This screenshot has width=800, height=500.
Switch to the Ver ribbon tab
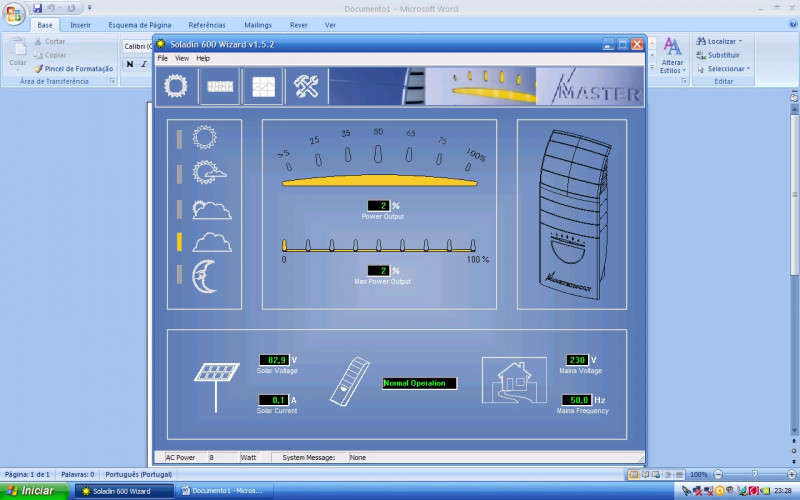point(330,25)
